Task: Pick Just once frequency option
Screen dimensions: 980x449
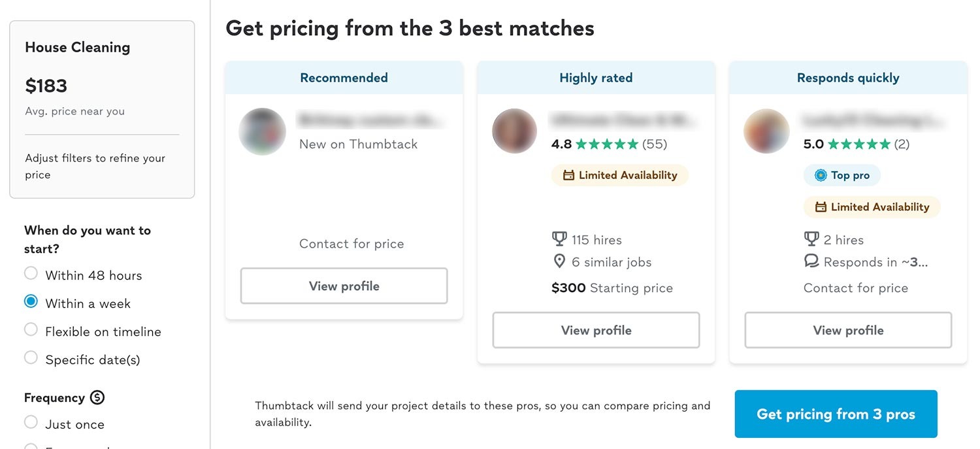Action: tap(31, 422)
